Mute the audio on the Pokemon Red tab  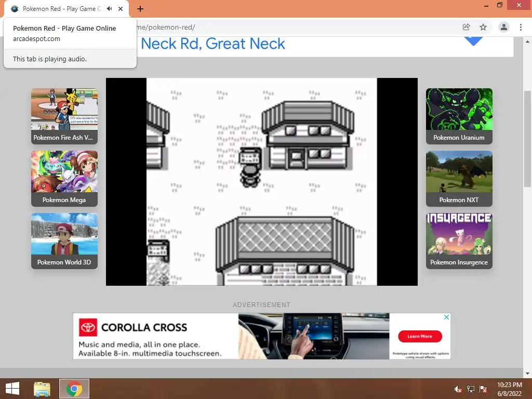point(109,8)
